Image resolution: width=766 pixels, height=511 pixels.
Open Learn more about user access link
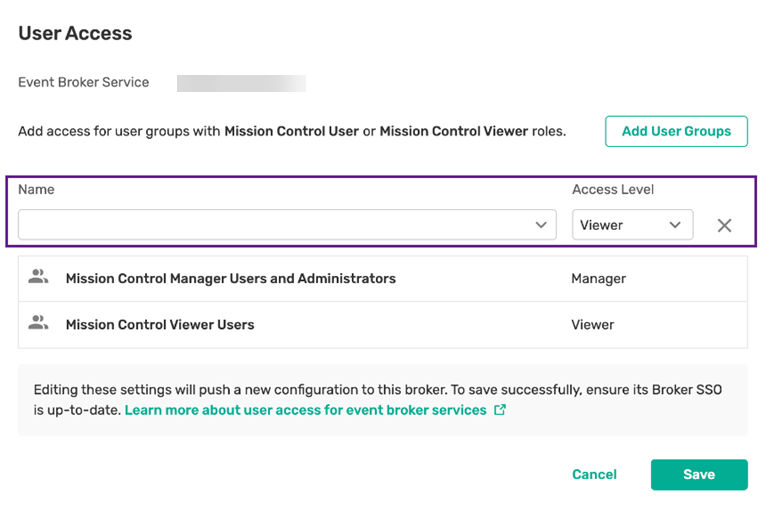[305, 410]
